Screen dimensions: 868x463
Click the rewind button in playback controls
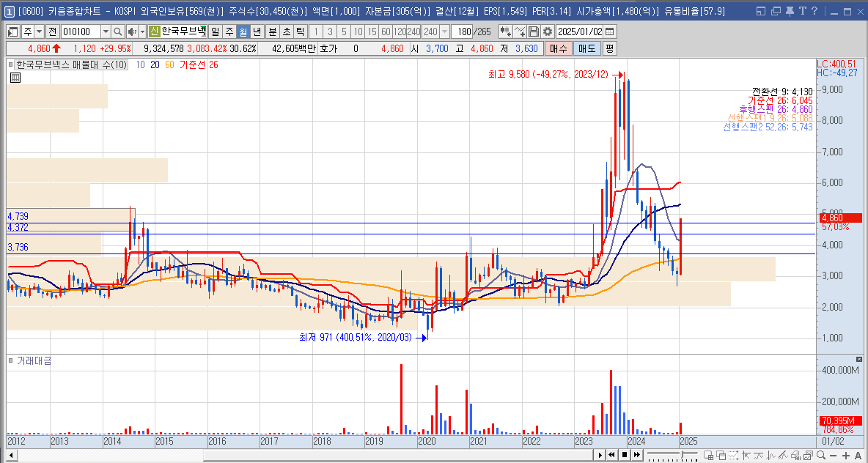point(611,455)
